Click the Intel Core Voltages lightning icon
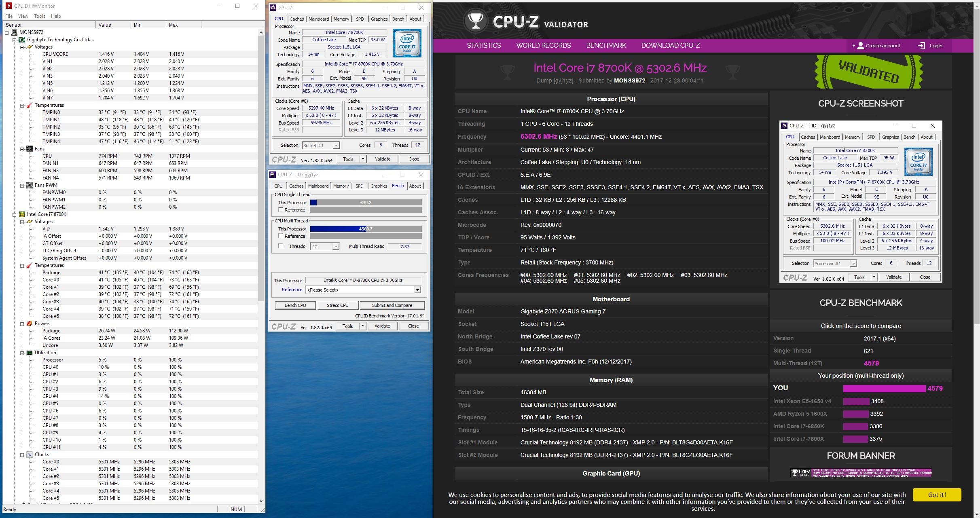 [x=30, y=222]
